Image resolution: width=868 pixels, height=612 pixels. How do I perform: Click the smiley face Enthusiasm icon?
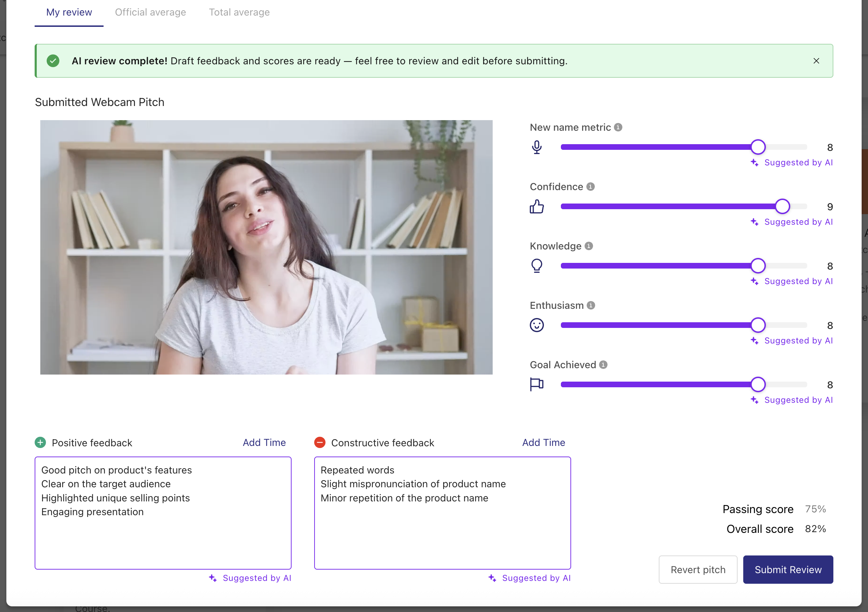coord(536,325)
